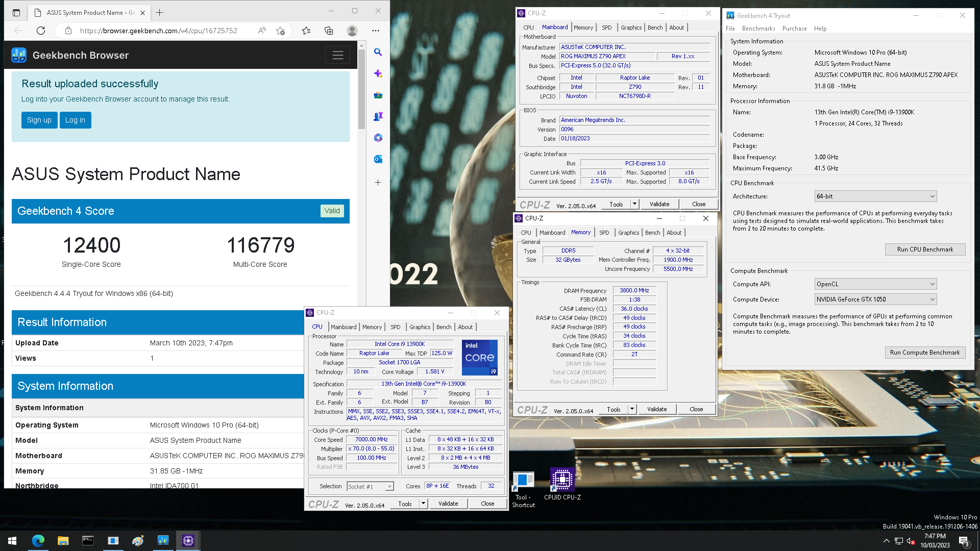
Task: Open Windows Start menu
Action: pos(12,541)
